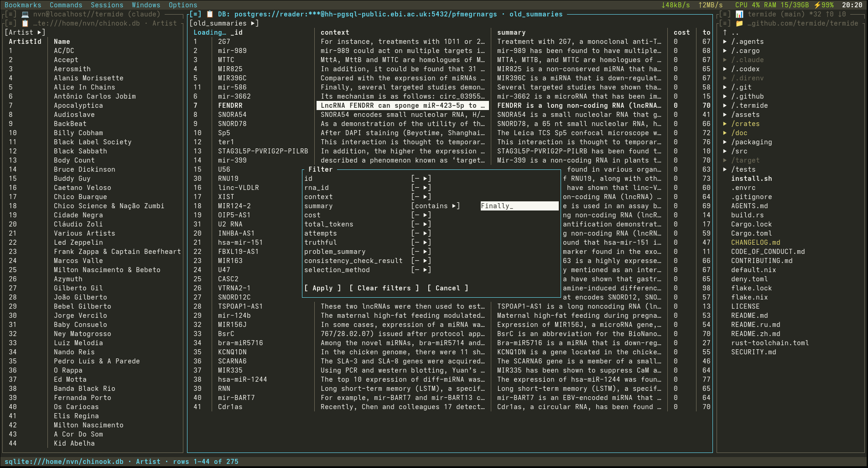Open the Options menu
The image size is (868, 468).
[183, 5]
